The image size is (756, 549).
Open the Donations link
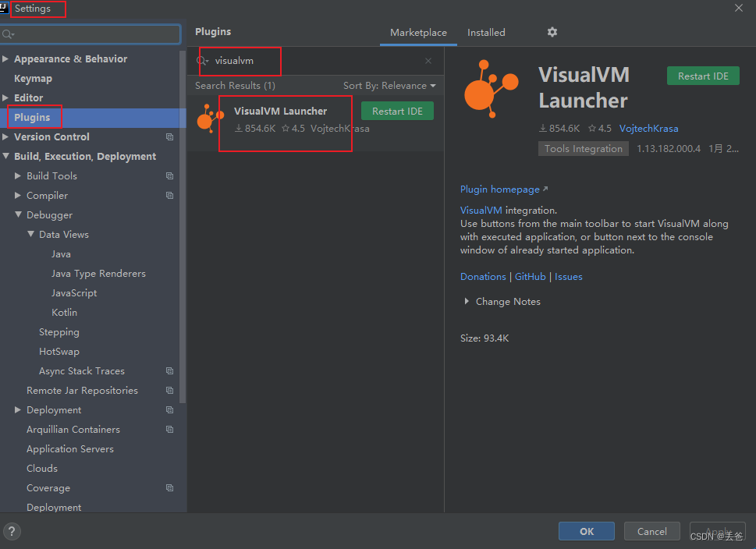click(x=483, y=277)
